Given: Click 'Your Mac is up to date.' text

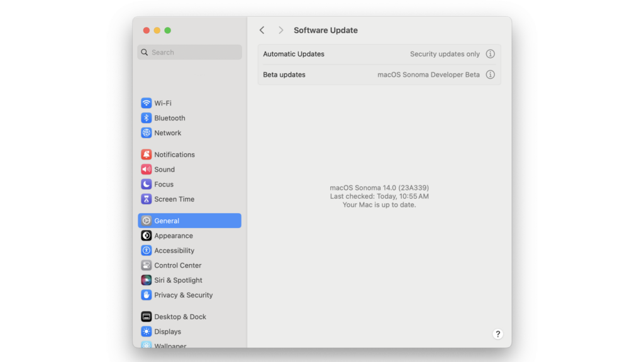Looking at the screenshot, I should point(379,204).
